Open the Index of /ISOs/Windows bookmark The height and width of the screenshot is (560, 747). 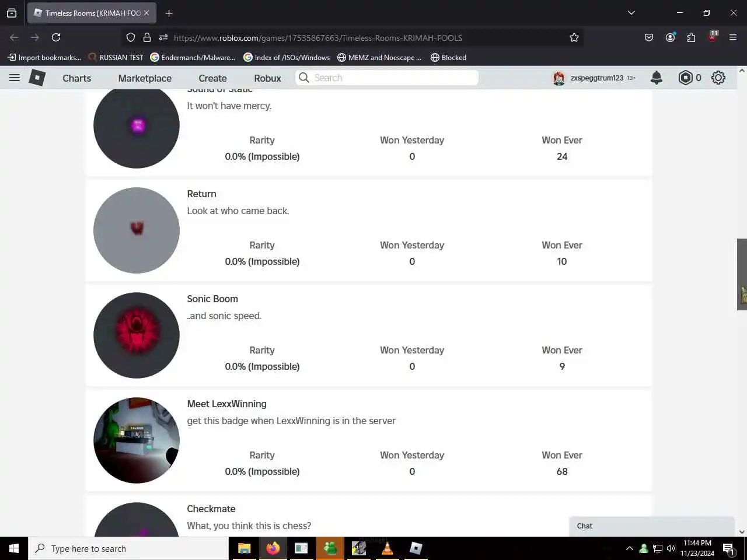[x=287, y=57]
